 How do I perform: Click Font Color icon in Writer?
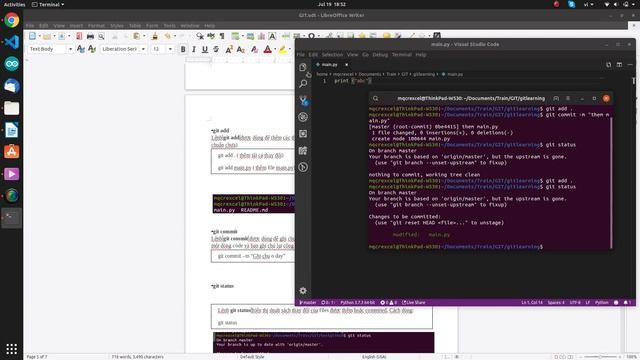267,49
